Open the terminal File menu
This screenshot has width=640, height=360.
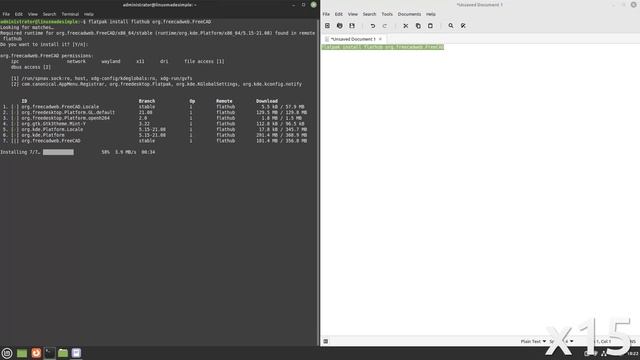click(x=6, y=14)
